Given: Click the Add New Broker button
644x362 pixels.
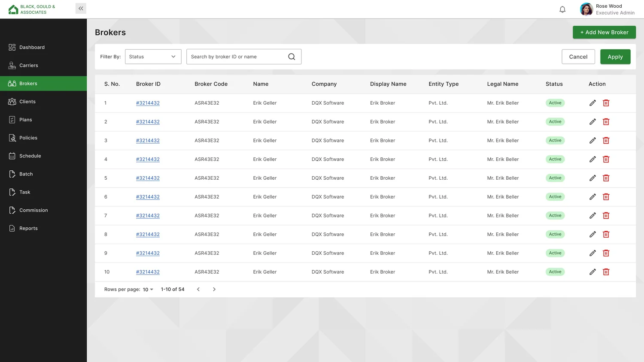Looking at the screenshot, I should 604,32.
